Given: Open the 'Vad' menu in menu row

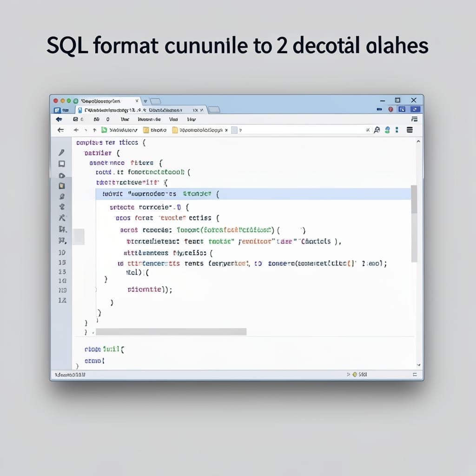Looking at the screenshot, I should [173, 119].
